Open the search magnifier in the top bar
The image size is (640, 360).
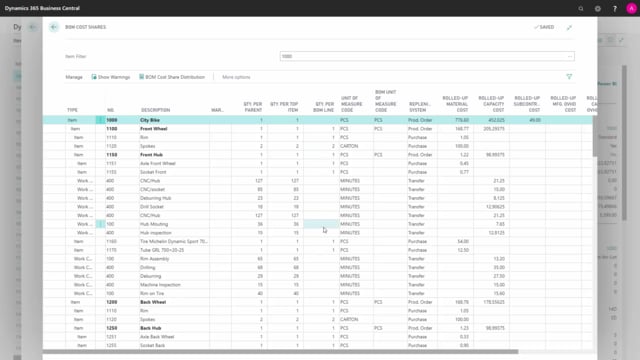581,8
